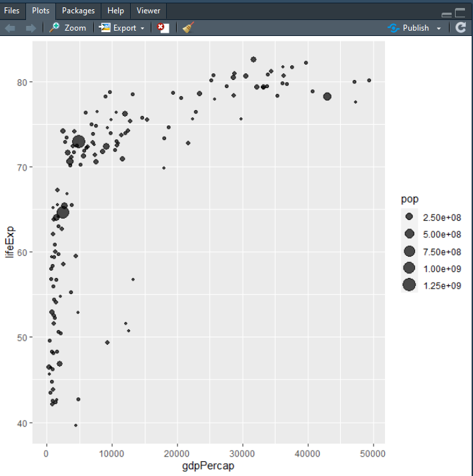Click the 7.50e+08 legend label

(442, 252)
